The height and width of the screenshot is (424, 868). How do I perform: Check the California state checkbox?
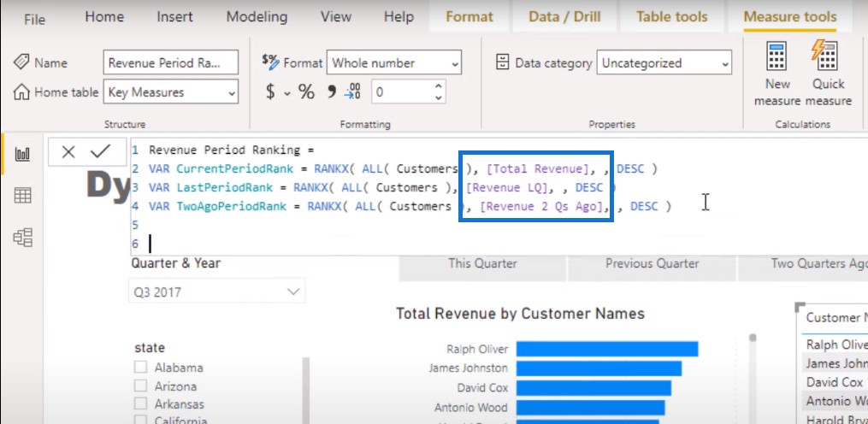tap(140, 421)
